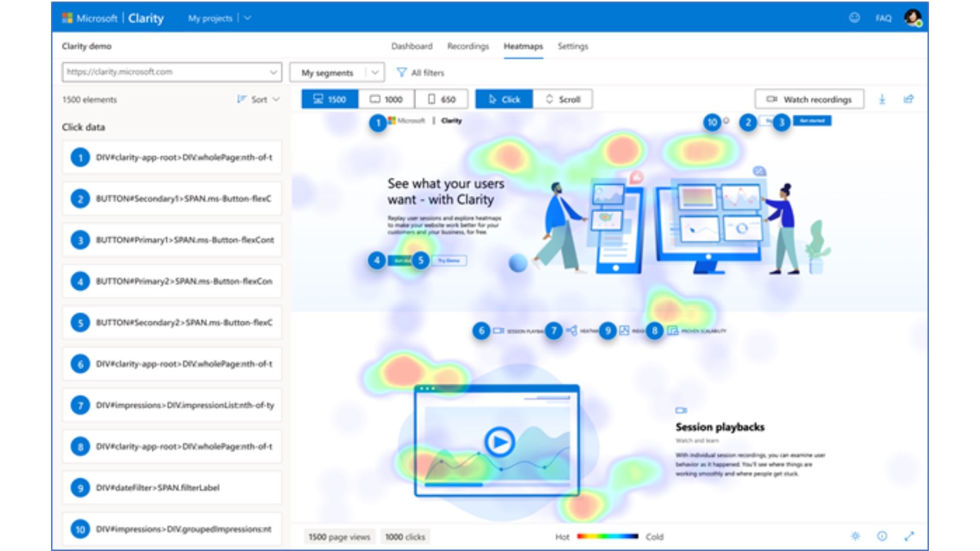This screenshot has height=551, width=980.
Task: Click the Session playbacks heading
Action: [x=720, y=427]
